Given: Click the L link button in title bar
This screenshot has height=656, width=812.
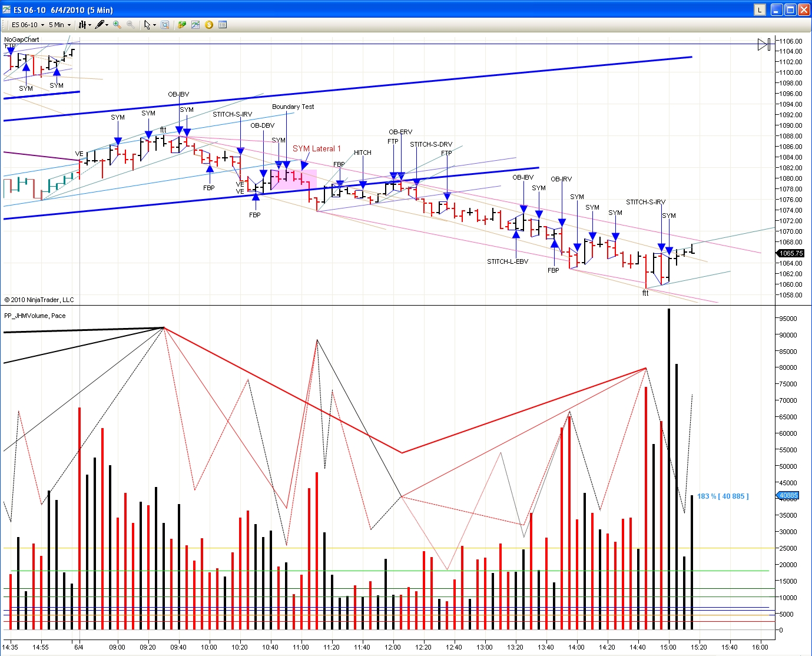Looking at the screenshot, I should point(760,9).
